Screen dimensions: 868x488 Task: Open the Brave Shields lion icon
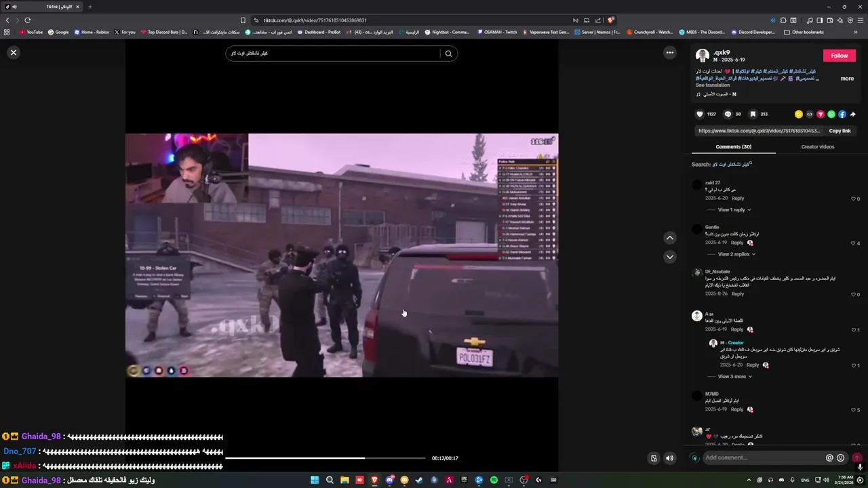coord(611,20)
